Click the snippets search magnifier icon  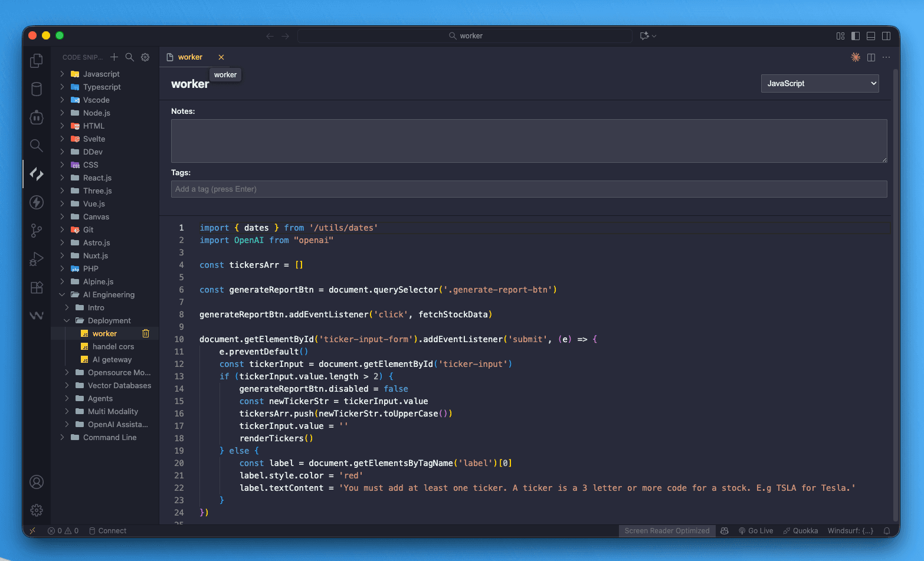pos(130,57)
